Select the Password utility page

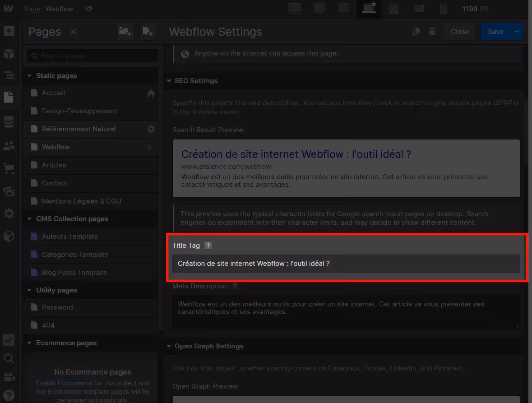tap(90, 307)
